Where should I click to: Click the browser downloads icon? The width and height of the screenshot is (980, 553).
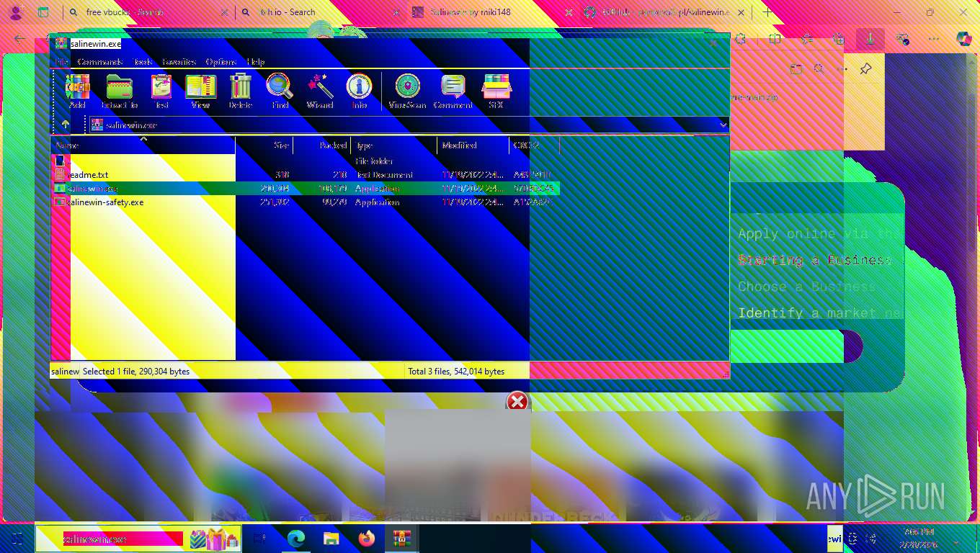point(870,39)
